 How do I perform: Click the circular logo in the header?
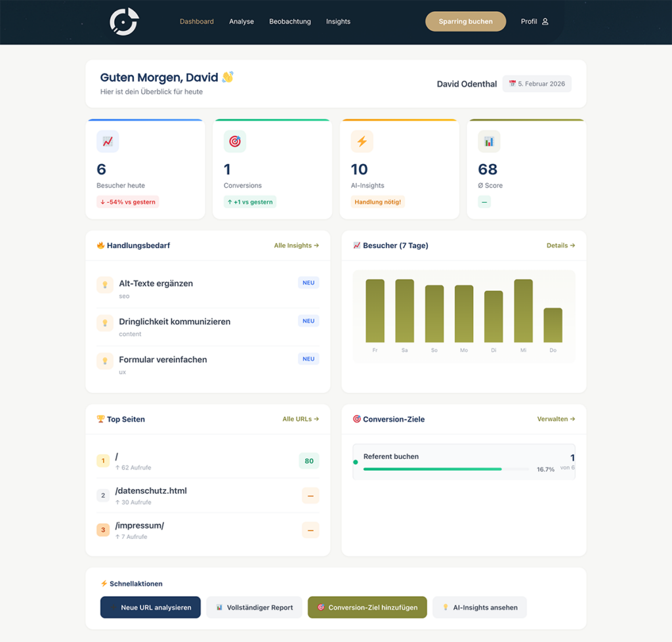tap(123, 22)
